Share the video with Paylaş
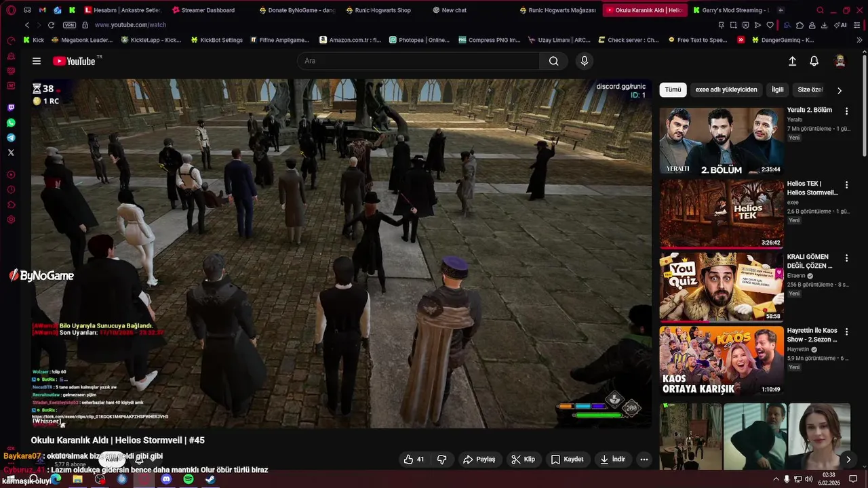 pos(479,459)
